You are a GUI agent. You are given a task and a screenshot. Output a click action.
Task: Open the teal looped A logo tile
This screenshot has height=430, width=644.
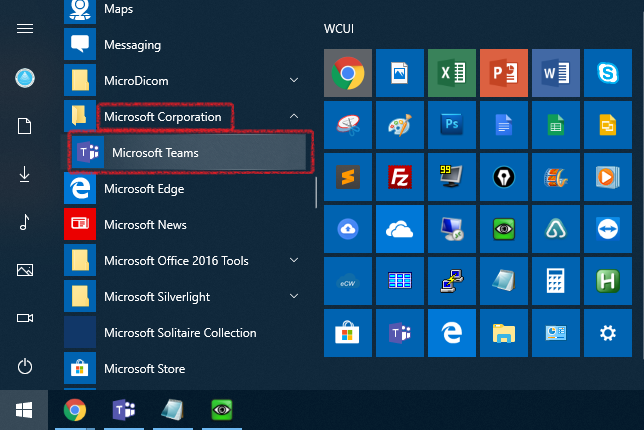click(556, 229)
